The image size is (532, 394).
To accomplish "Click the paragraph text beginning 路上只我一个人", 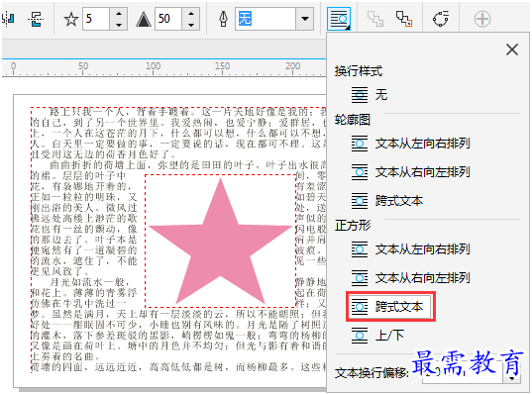I will [178, 133].
